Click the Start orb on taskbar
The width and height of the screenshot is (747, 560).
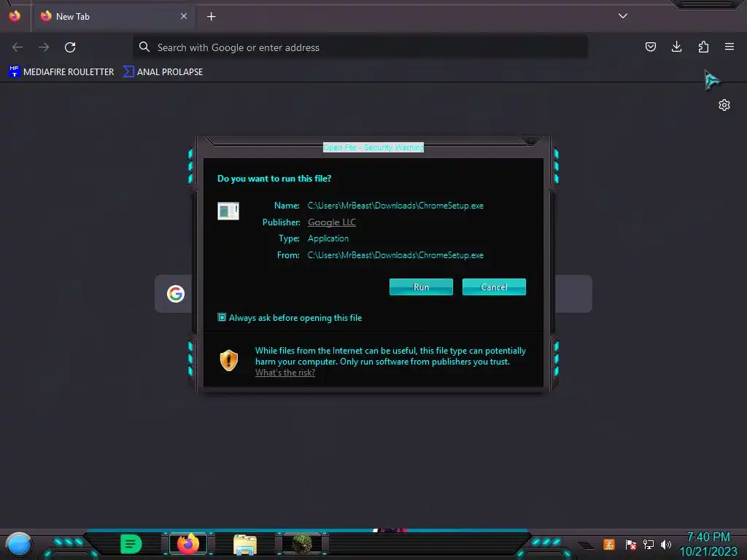pos(18,544)
